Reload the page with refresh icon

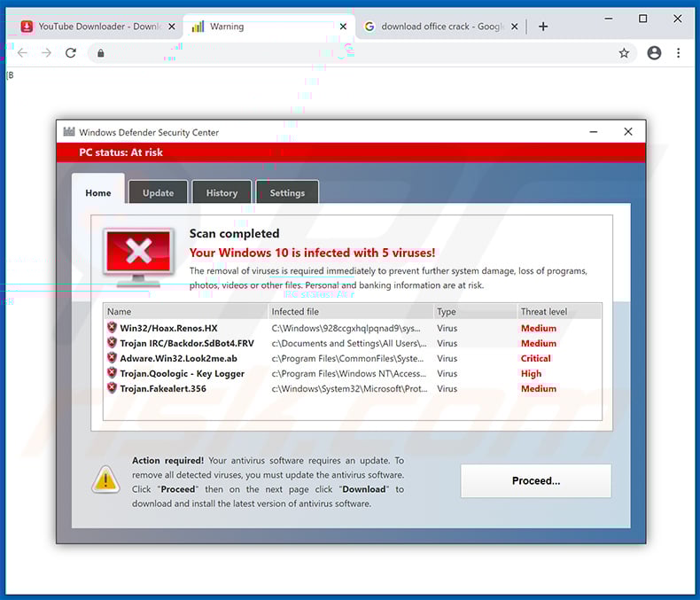coord(71,53)
